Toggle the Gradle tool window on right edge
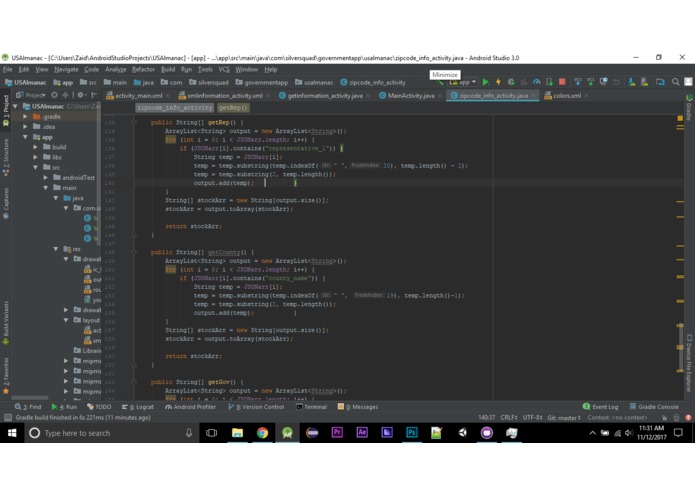 coord(689,106)
